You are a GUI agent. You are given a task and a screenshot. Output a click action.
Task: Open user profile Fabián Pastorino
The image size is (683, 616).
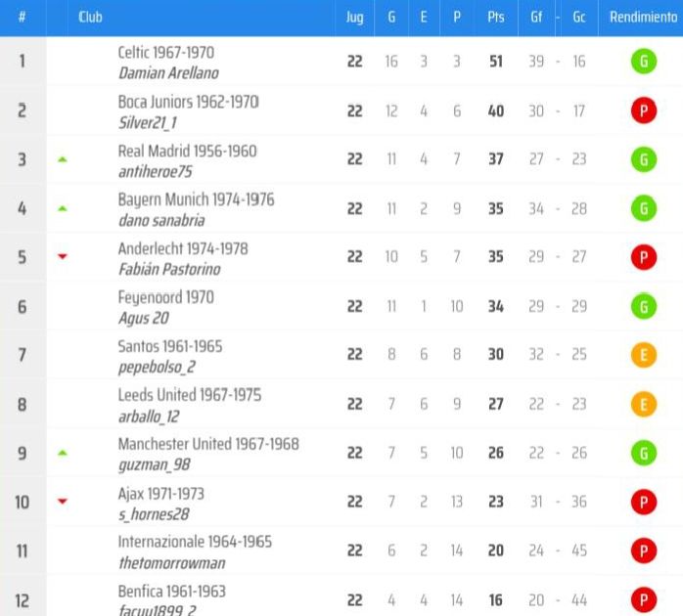[x=169, y=269]
